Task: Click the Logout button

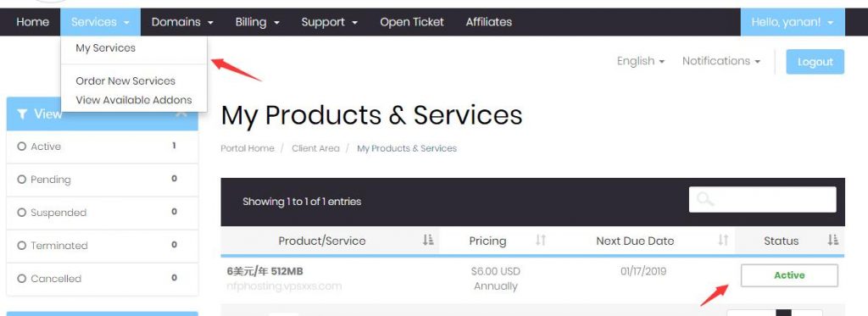Action: click(x=815, y=62)
